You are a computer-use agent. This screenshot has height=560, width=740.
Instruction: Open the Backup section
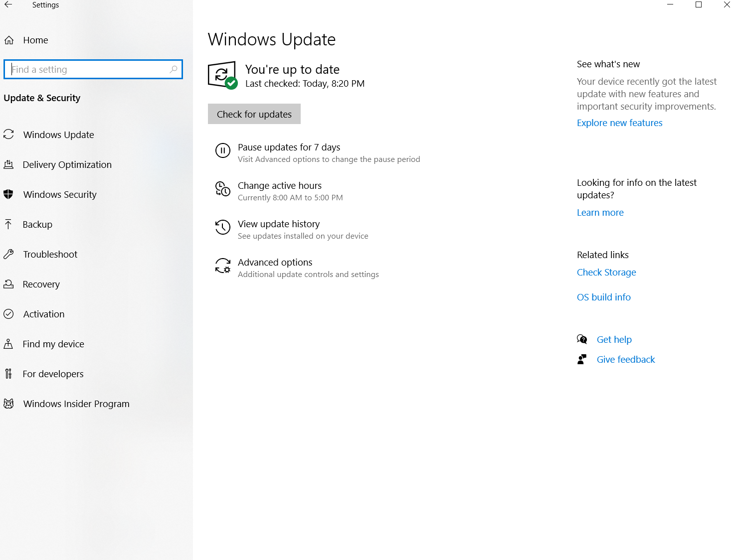click(x=37, y=224)
